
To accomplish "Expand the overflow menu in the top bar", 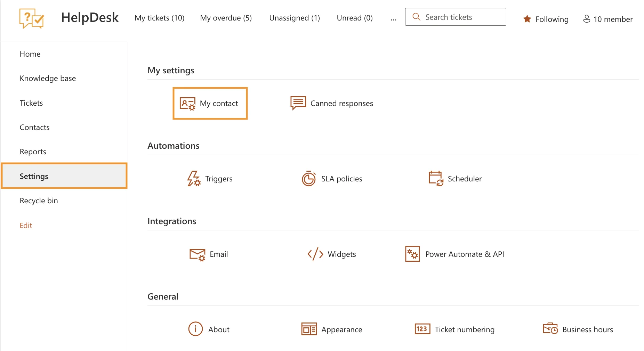I will [393, 19].
